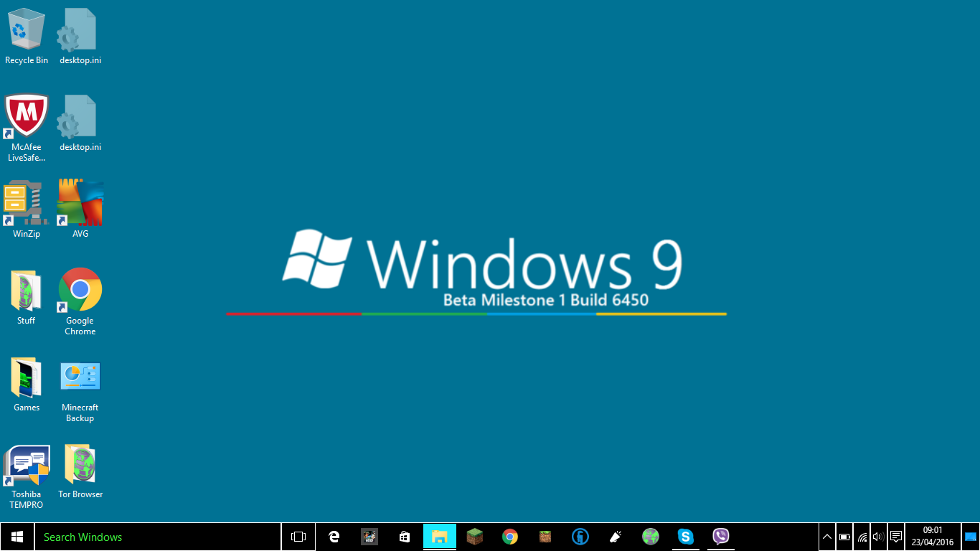Open the Start menu
The height and width of the screenshot is (551, 980).
(x=16, y=536)
